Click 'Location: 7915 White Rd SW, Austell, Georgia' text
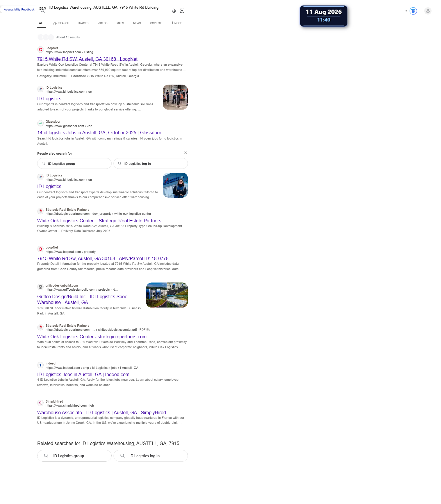 (105, 76)
